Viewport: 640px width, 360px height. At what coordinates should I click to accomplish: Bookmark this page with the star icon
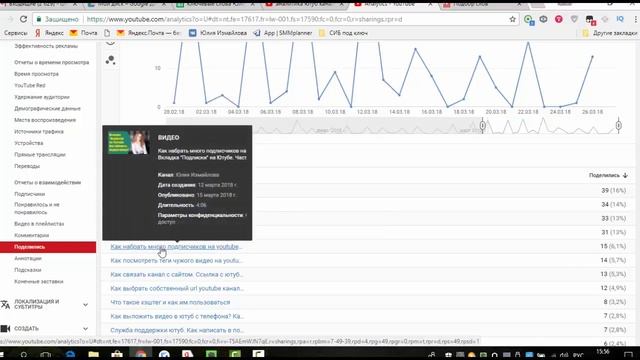tap(513, 19)
